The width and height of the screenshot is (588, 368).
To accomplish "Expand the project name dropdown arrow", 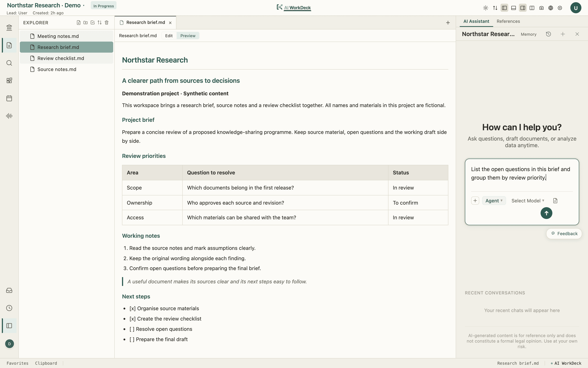I will 84,6.
